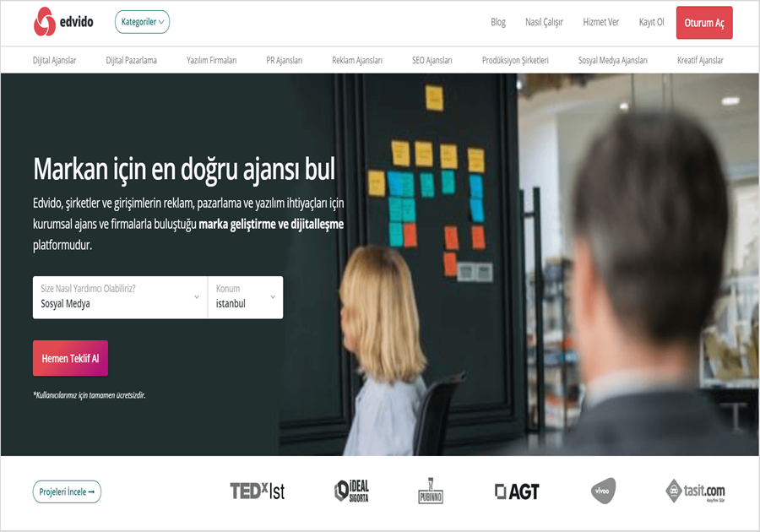Expand the Konum location dropdown

[245, 297]
